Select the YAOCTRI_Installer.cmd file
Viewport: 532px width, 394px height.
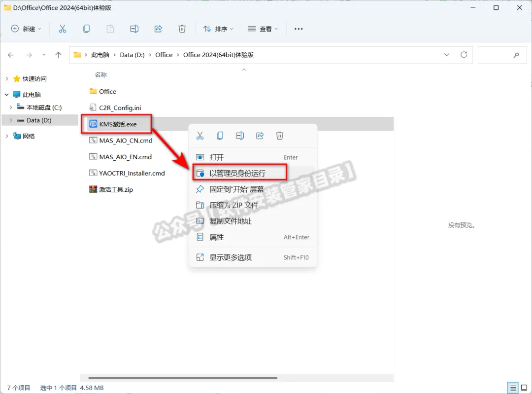(132, 173)
